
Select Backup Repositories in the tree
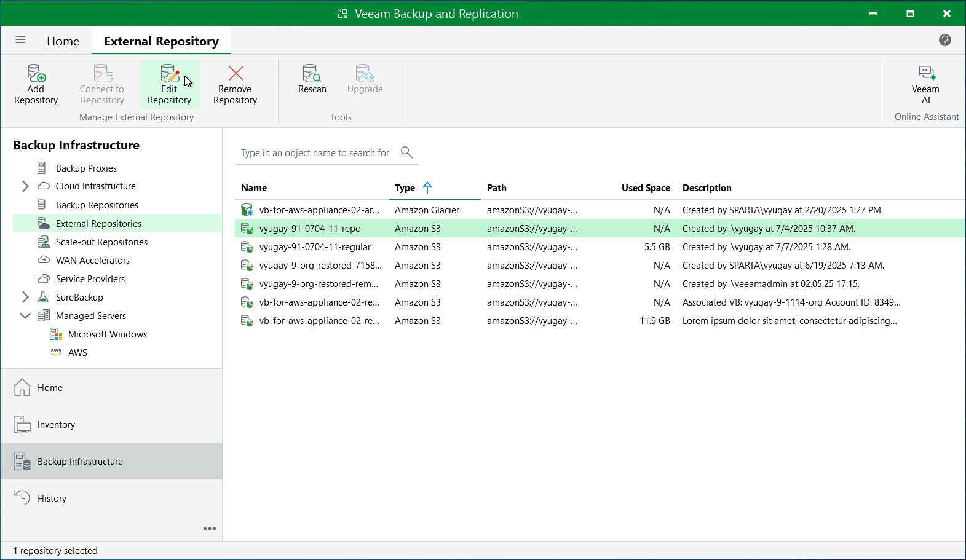coord(97,205)
